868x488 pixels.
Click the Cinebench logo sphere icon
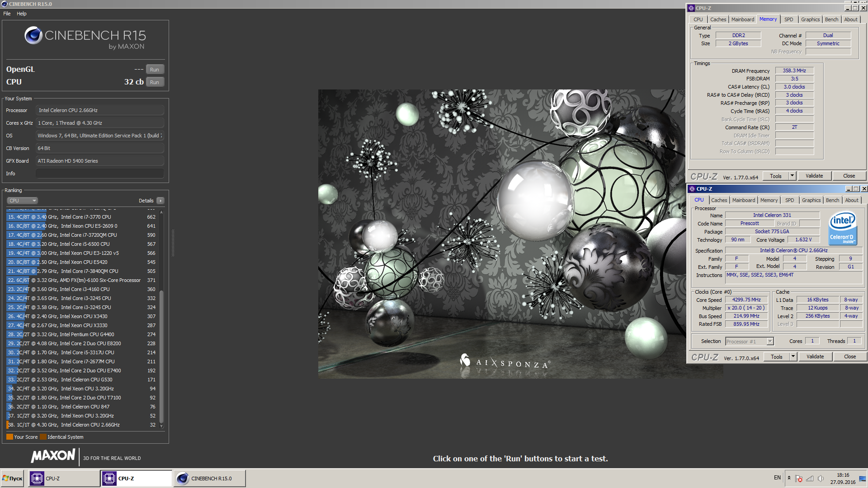coord(33,35)
